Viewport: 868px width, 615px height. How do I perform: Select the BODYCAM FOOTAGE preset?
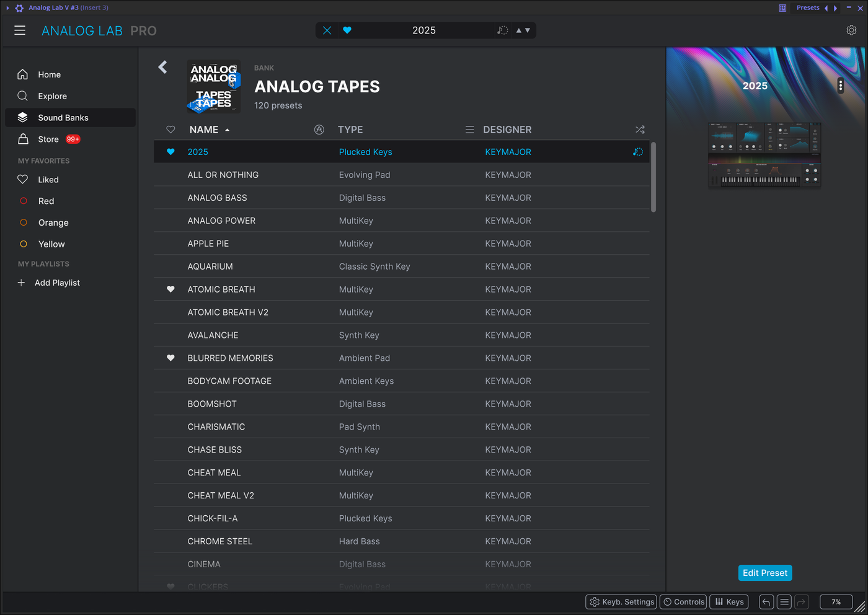click(x=402, y=381)
